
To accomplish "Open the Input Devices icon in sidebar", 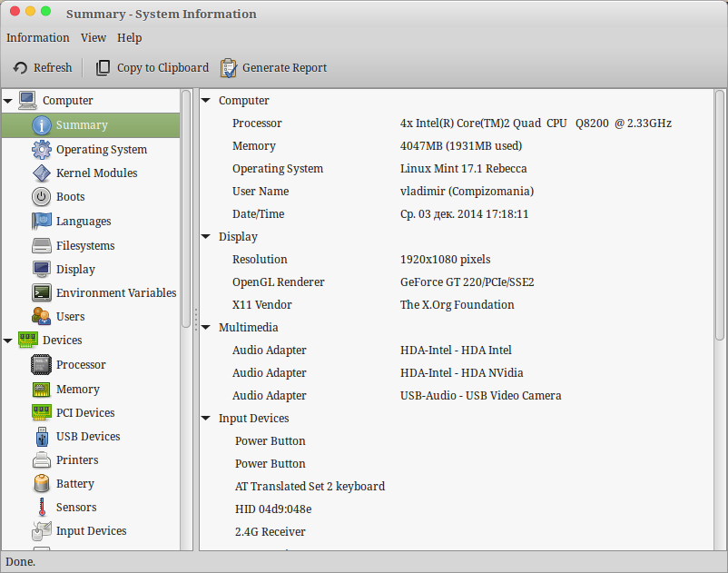I will [42, 531].
